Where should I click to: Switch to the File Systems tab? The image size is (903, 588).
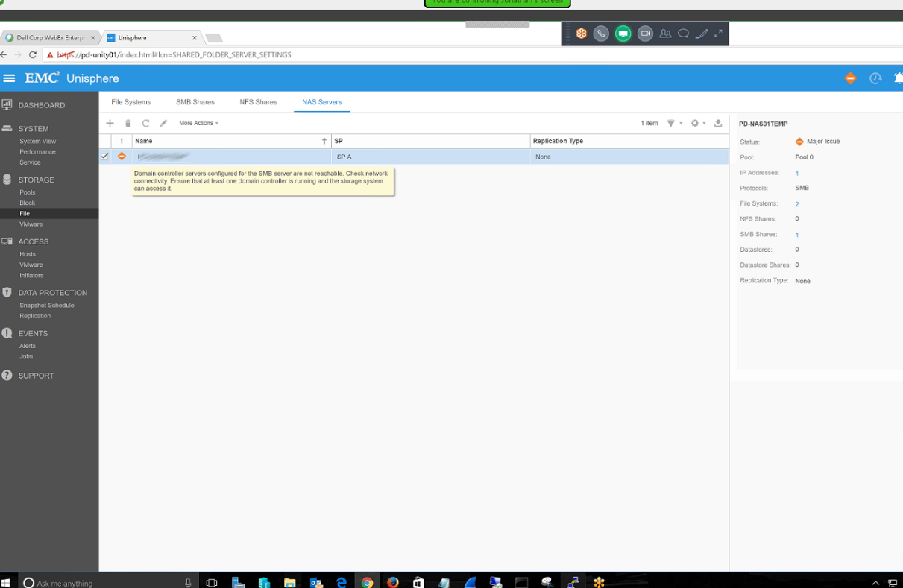[130, 102]
